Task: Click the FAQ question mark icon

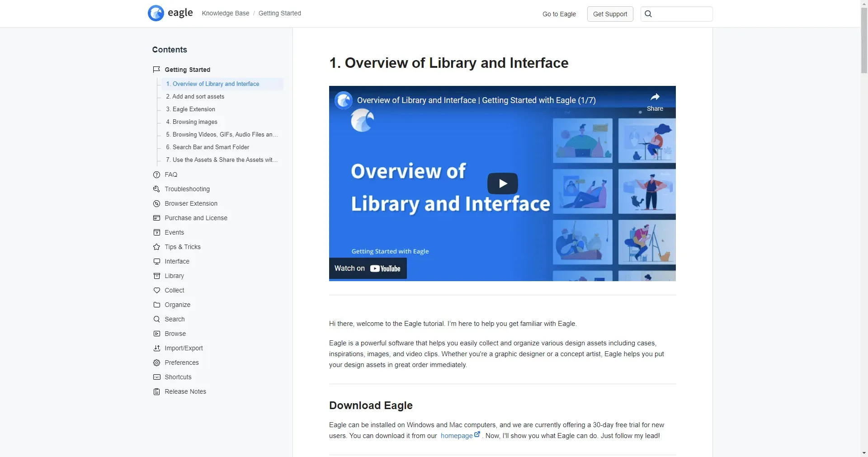Action: [x=156, y=174]
